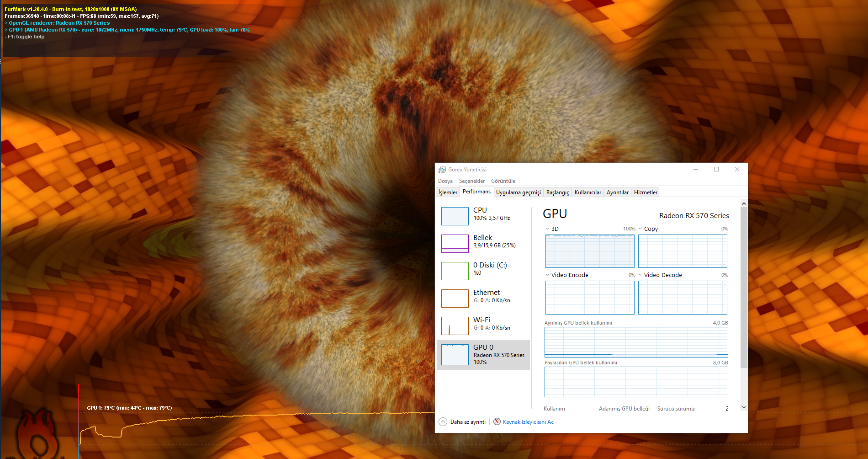Select the GPU 0 thumbnail graph
Screen dimensions: 868x459
[455, 355]
